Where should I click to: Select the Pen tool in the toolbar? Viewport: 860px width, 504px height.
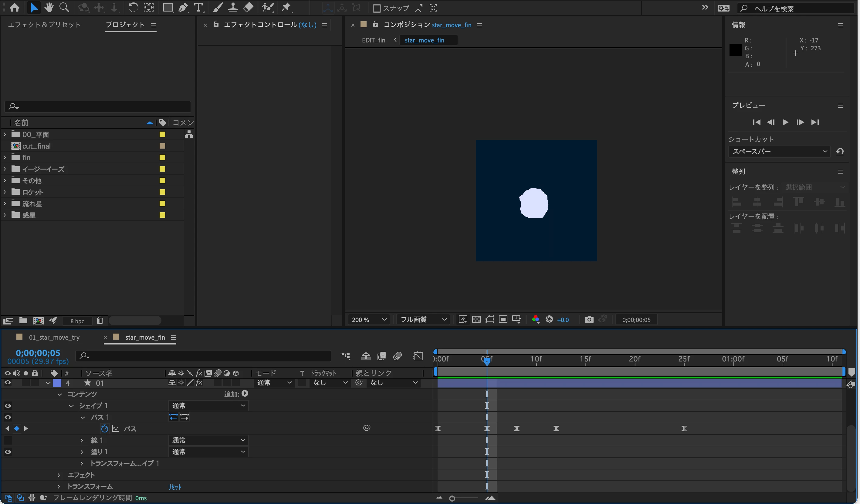tap(183, 8)
